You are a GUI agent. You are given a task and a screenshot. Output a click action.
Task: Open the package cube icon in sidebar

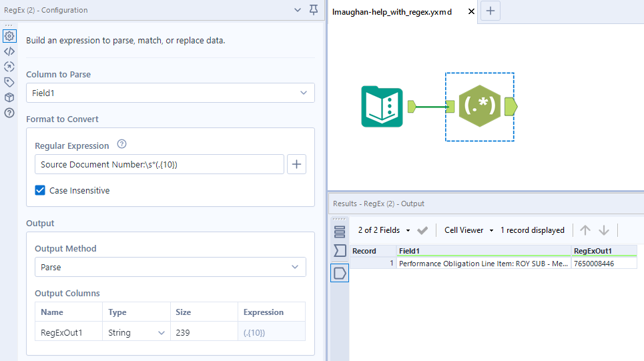click(9, 97)
